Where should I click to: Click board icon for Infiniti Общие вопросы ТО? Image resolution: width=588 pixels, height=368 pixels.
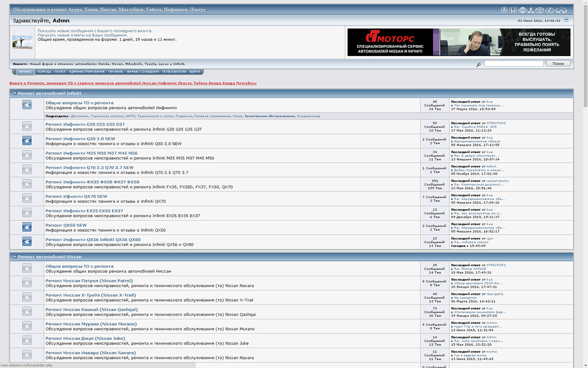tap(27, 105)
